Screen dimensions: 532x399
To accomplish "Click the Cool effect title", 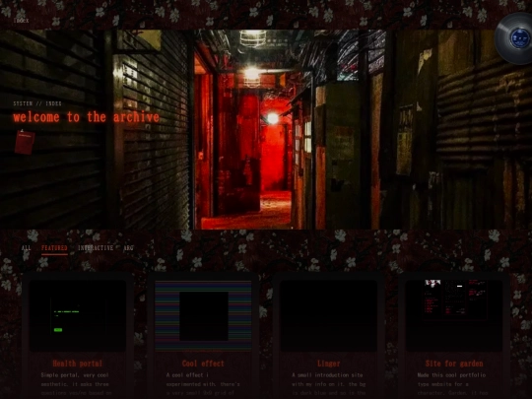I will (x=203, y=364).
